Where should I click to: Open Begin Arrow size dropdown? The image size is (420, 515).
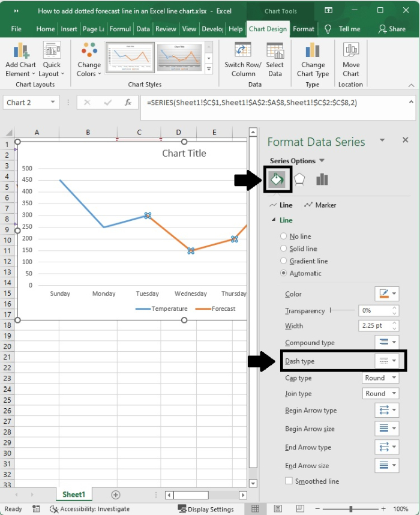tap(387, 429)
